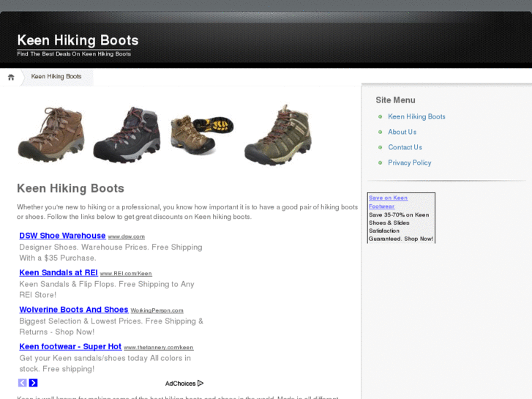Click 'Designer Shoes. Warehouse Prices' ad text
The image size is (532, 399).
(x=110, y=253)
